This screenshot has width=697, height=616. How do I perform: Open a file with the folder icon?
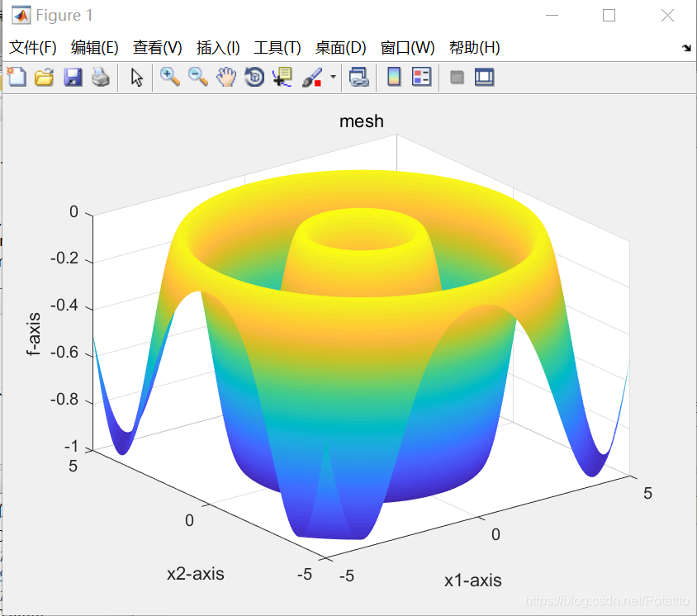45,77
